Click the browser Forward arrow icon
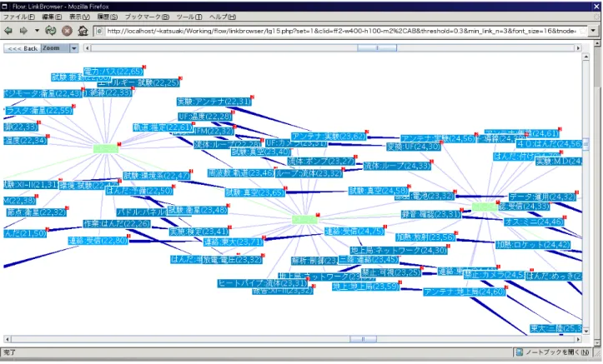603x364 pixels. [23, 31]
